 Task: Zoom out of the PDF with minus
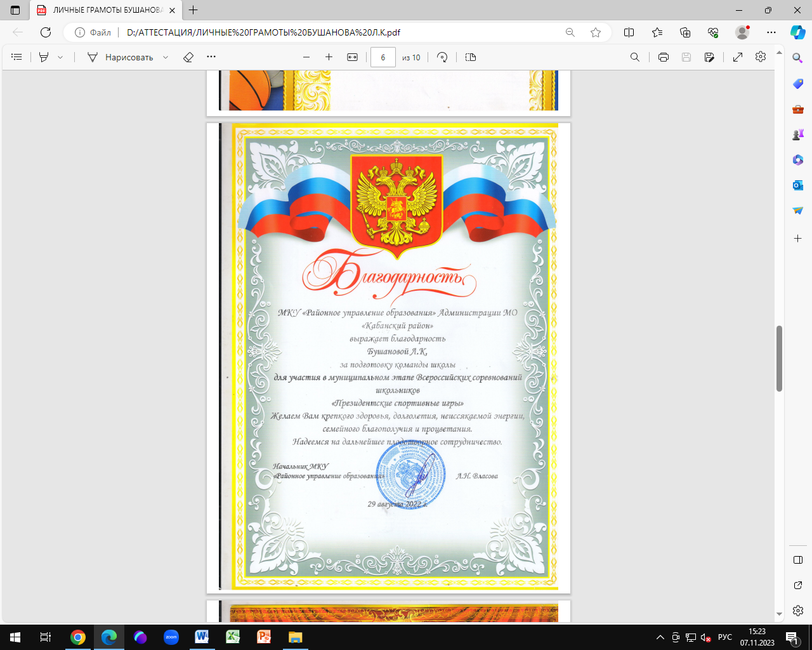[x=306, y=57]
